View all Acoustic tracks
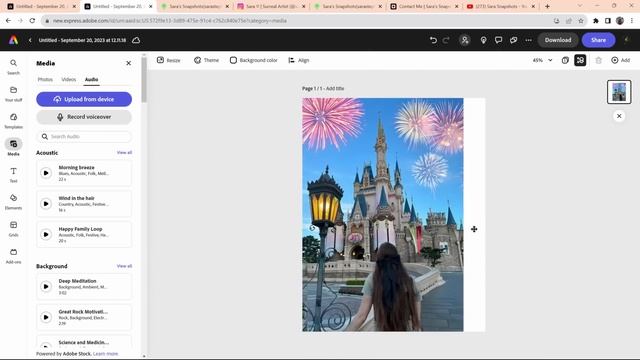 click(x=124, y=153)
